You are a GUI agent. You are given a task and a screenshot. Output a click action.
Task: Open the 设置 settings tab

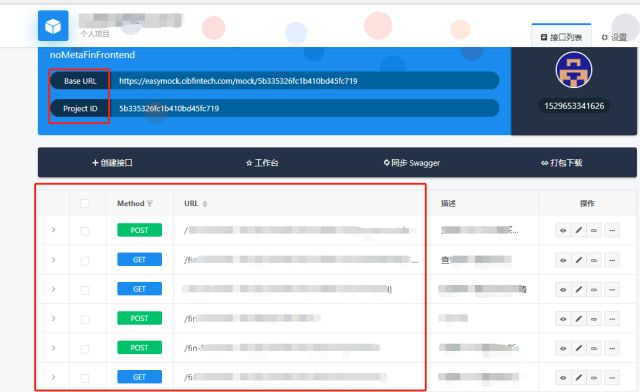point(614,37)
